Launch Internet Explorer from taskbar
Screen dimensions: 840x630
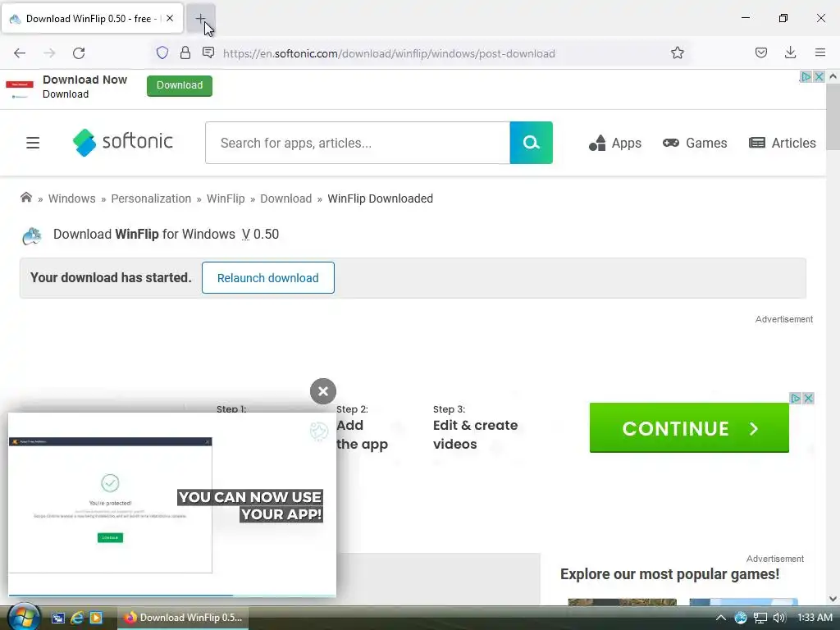pos(77,618)
